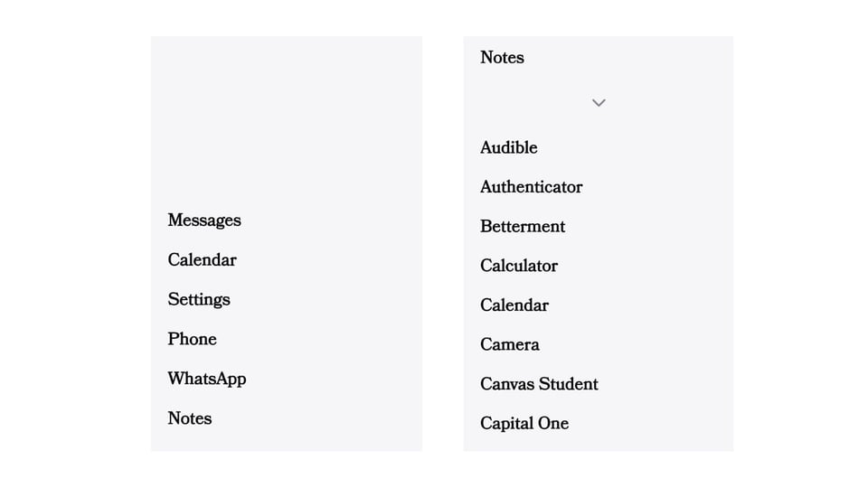Viewport: 868px width, 488px height.
Task: Click the Calendar item above Settings
Action: coord(202,260)
